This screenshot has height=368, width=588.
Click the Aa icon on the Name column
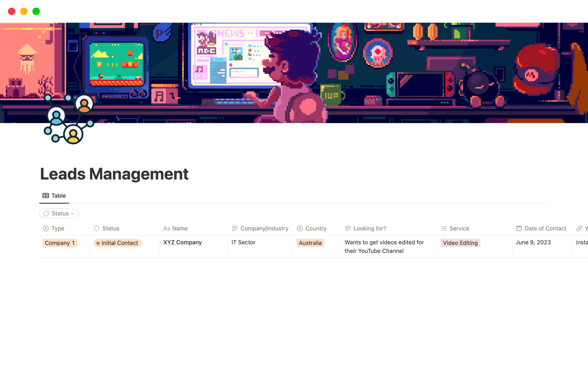[x=167, y=228]
